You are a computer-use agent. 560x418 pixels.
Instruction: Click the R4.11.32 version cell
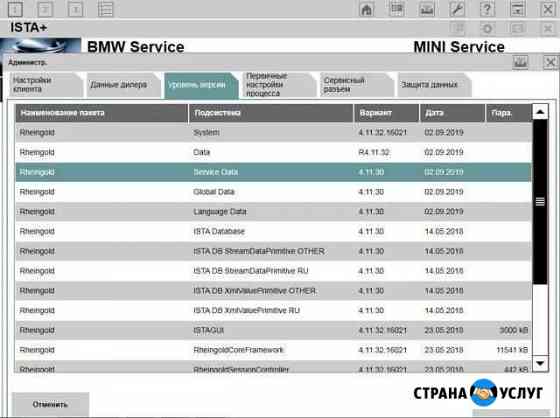pos(374,152)
